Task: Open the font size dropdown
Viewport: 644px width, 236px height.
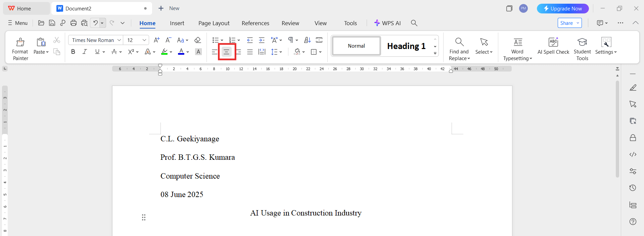Action: click(x=144, y=40)
